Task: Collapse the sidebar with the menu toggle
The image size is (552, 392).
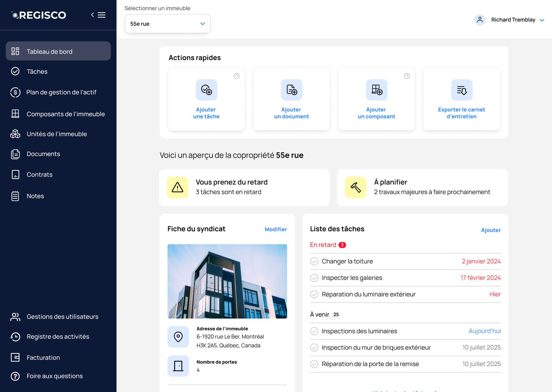Action: point(98,15)
